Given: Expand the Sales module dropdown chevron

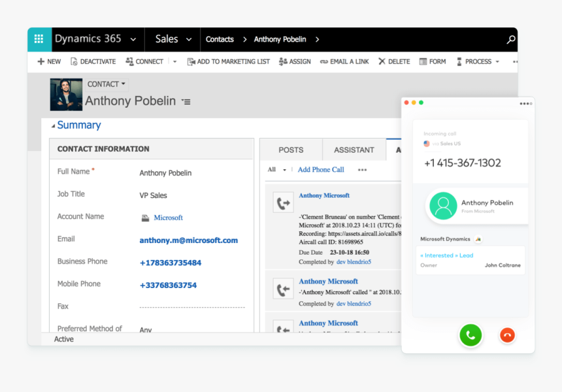Looking at the screenshot, I should tap(189, 39).
